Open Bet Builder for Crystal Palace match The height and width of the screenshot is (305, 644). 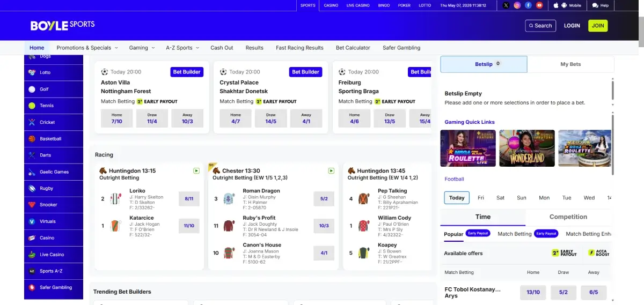(x=306, y=72)
